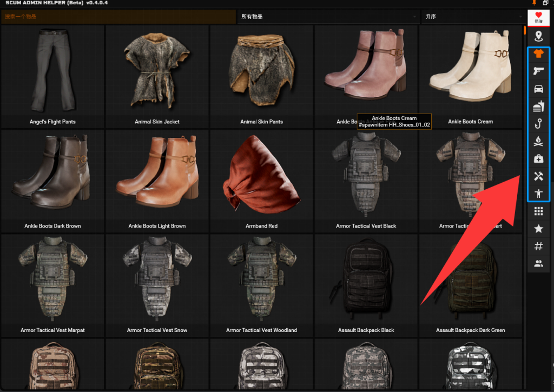Click the 'Armband Red' label text

[261, 225]
